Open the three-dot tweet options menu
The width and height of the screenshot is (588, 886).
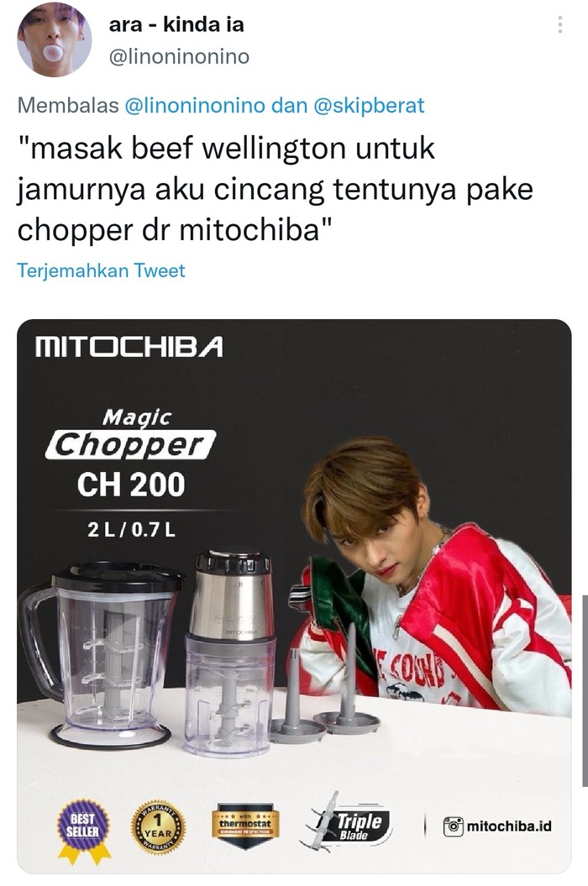tap(559, 25)
